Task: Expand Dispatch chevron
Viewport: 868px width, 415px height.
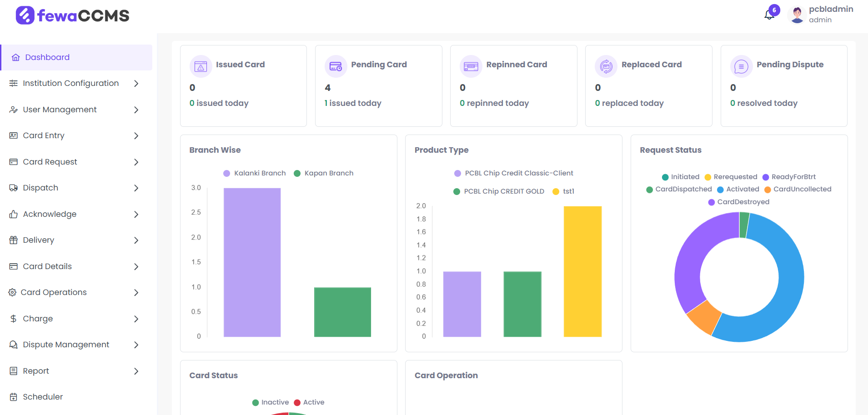Action: 136,188
